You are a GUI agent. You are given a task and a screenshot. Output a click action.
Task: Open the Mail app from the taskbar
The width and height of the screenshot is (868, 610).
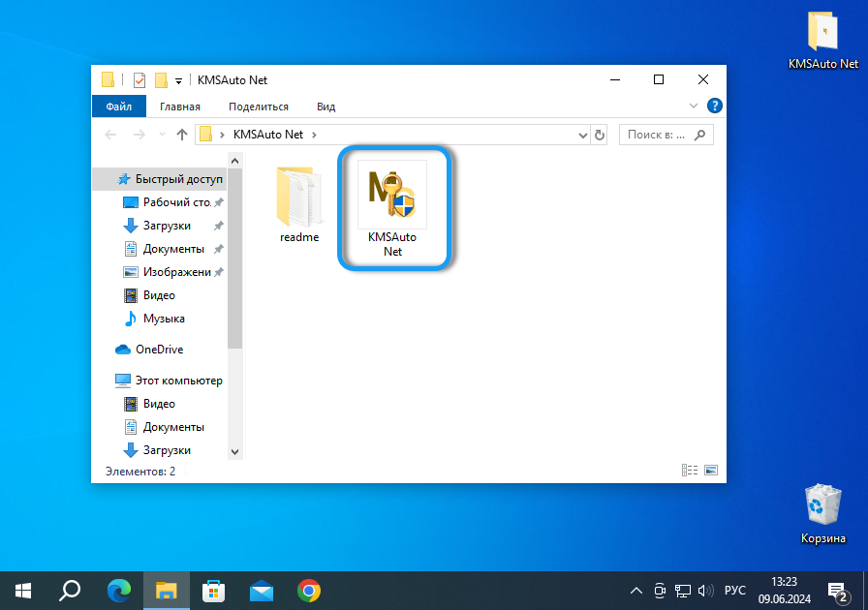click(x=262, y=591)
